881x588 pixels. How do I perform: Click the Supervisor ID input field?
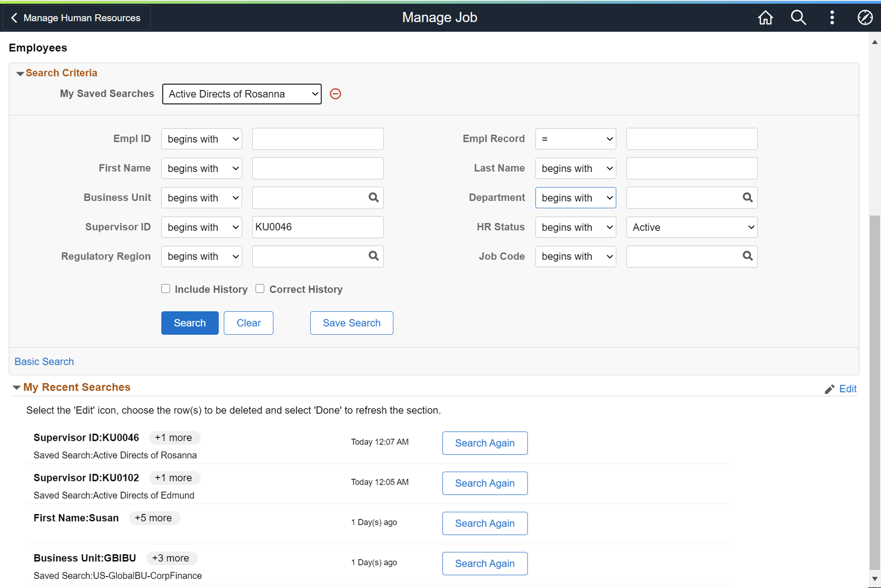317,227
